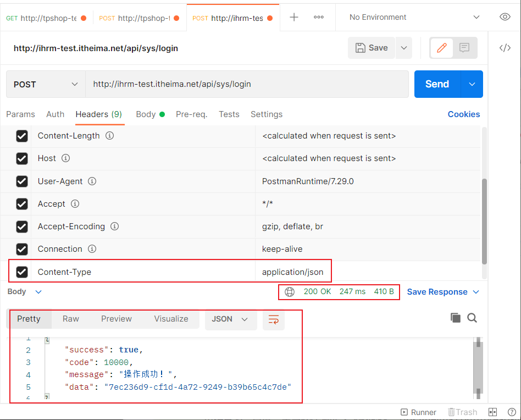Disable the User-Agent header checkbox
The height and width of the screenshot is (420, 521).
(22, 181)
